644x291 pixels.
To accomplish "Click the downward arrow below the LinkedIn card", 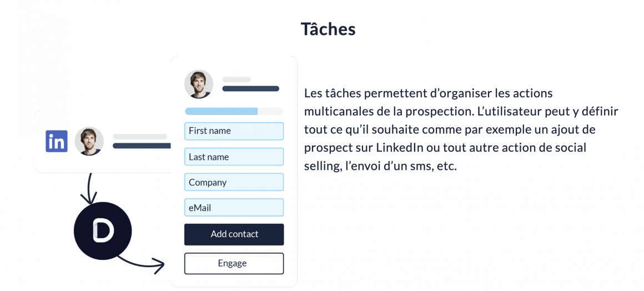I will click(x=89, y=189).
